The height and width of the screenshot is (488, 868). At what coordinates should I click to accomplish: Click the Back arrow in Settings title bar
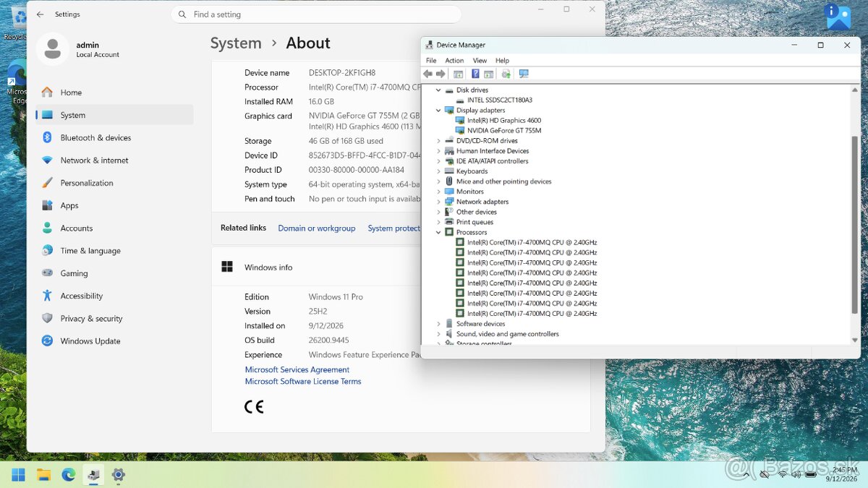coord(40,14)
